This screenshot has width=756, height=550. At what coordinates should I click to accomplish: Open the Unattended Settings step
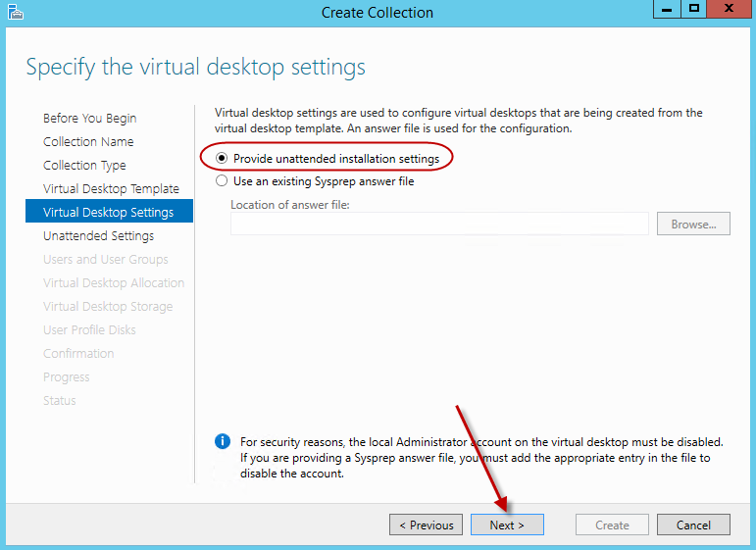(x=98, y=236)
